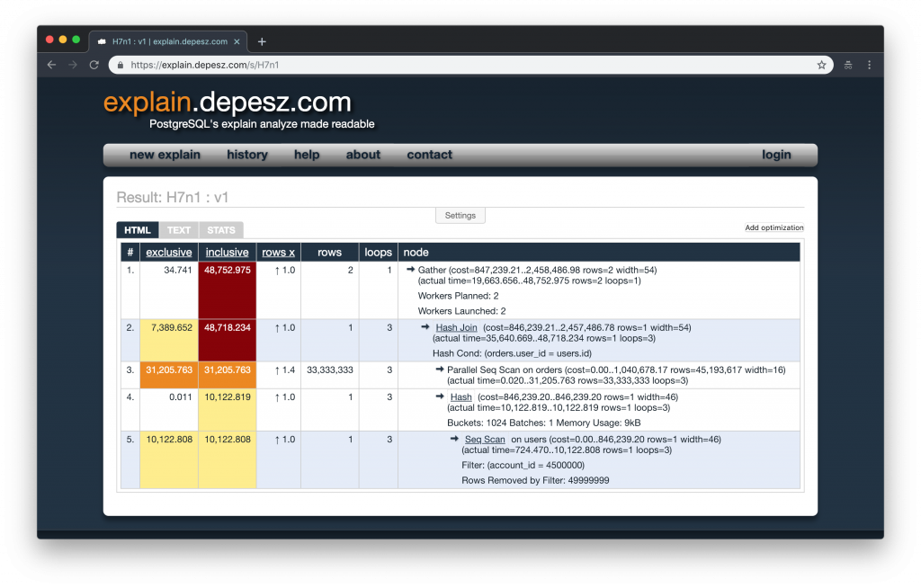Click the explain.depesz.com logo
Screen dimensions: 921x588
point(225,102)
